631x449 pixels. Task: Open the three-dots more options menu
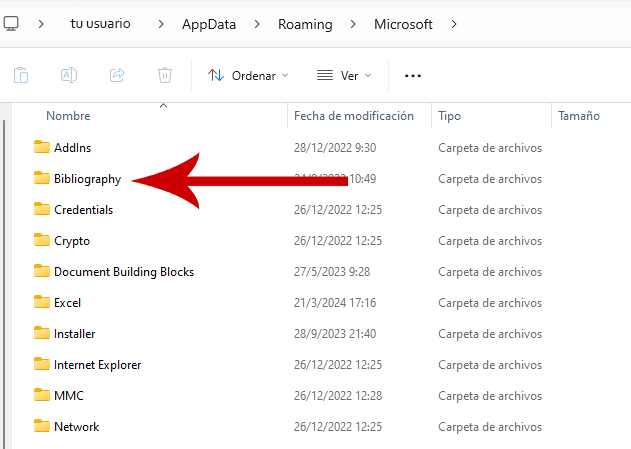coord(413,75)
